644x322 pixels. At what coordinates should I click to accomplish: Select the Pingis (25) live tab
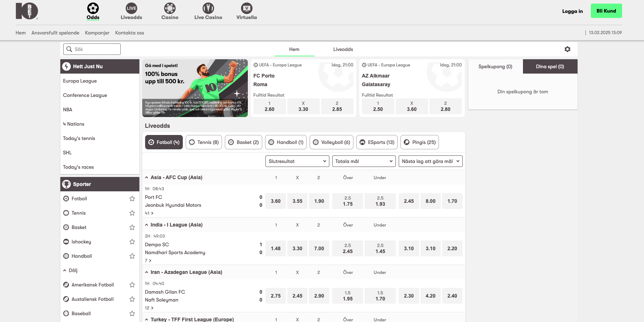420,142
